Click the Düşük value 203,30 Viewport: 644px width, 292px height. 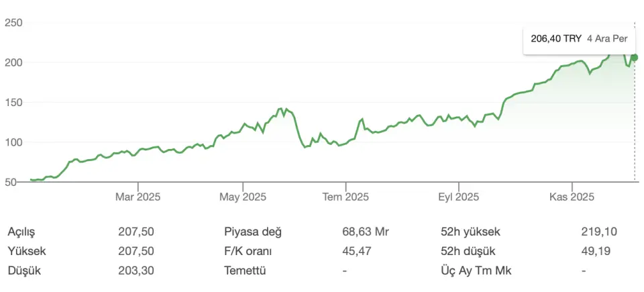click(x=136, y=271)
